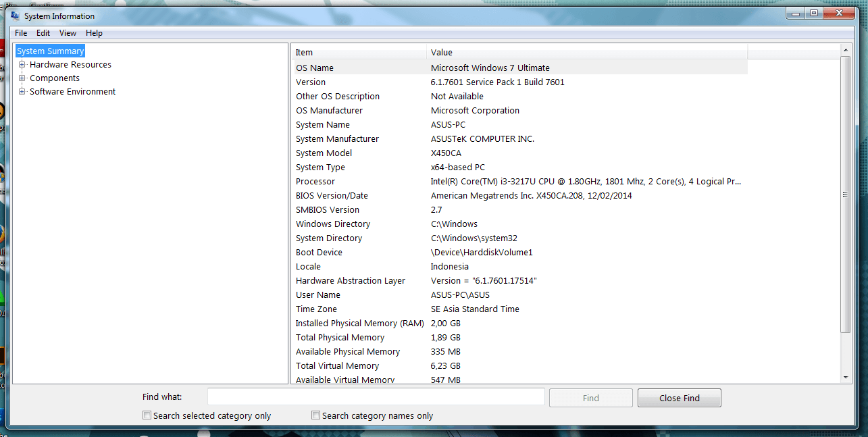
Task: Close the System Information window
Action: 838,13
